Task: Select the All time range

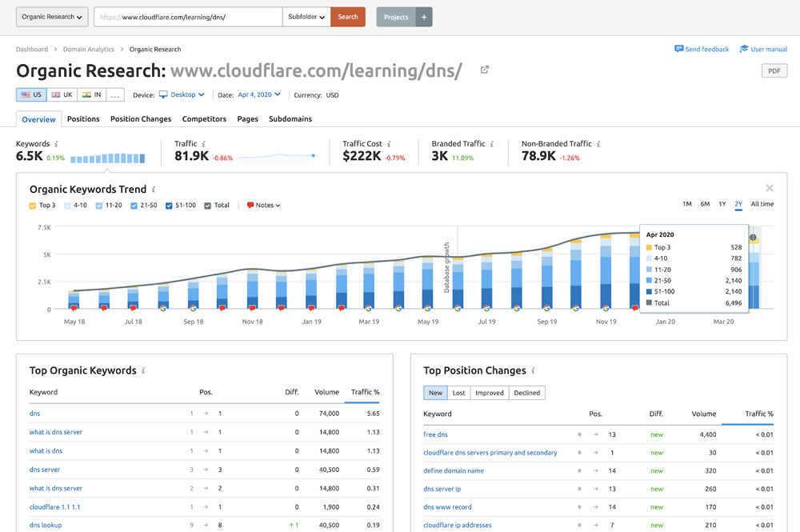Action: pyautogui.click(x=762, y=204)
